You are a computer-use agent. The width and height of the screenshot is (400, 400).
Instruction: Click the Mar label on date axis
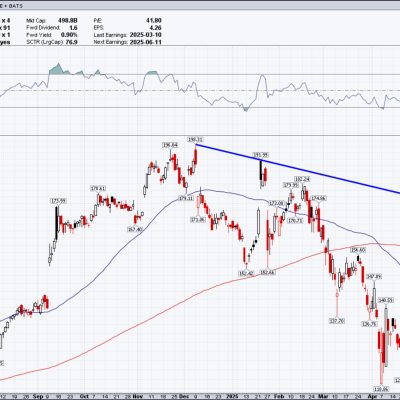(323, 396)
